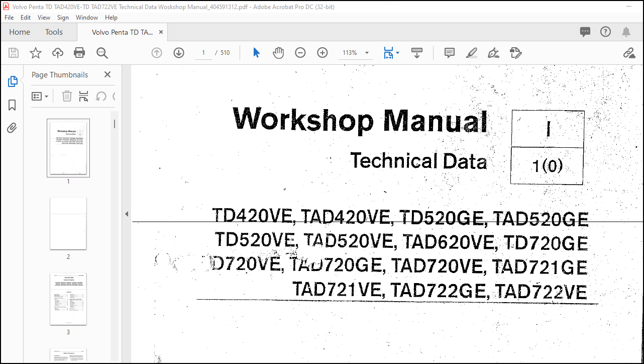
Task: Click the Save file icon
Action: point(14,53)
